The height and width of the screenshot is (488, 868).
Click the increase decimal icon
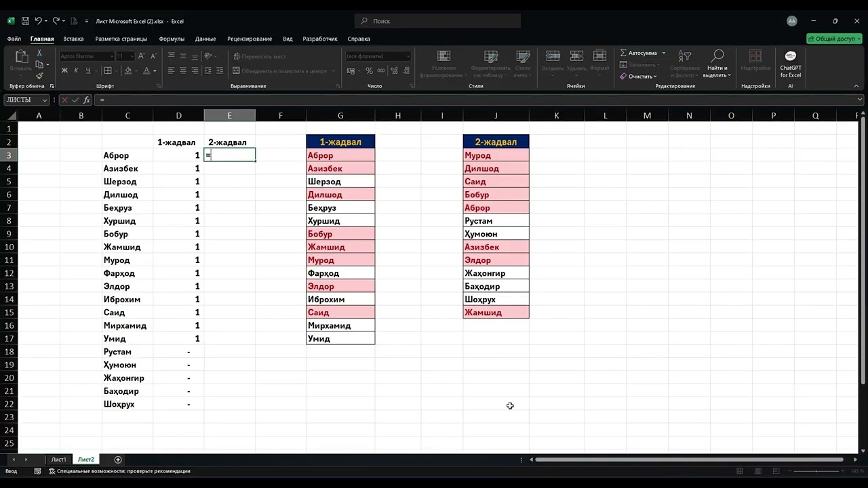coord(395,70)
